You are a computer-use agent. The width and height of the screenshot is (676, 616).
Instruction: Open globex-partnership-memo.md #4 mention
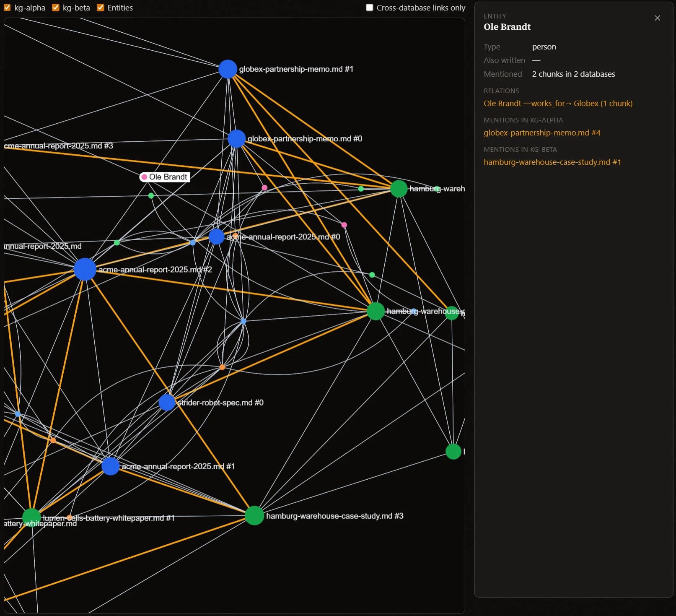(x=542, y=133)
